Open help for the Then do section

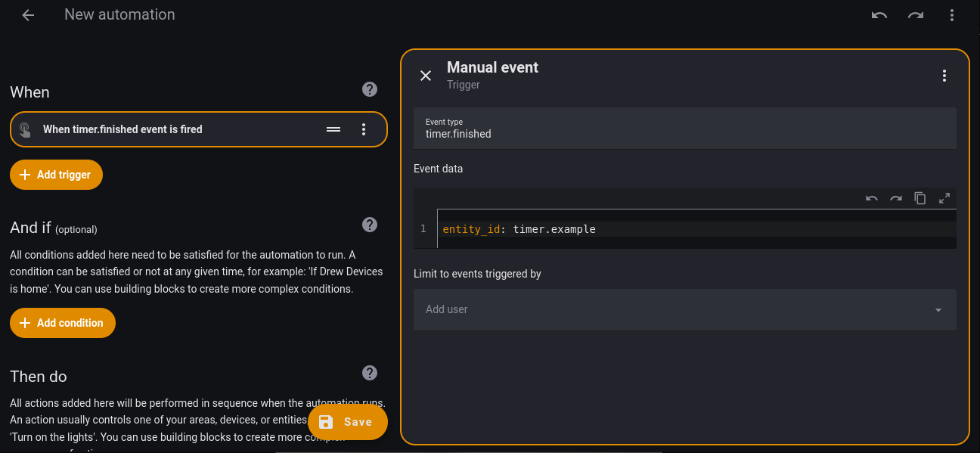[370, 373]
